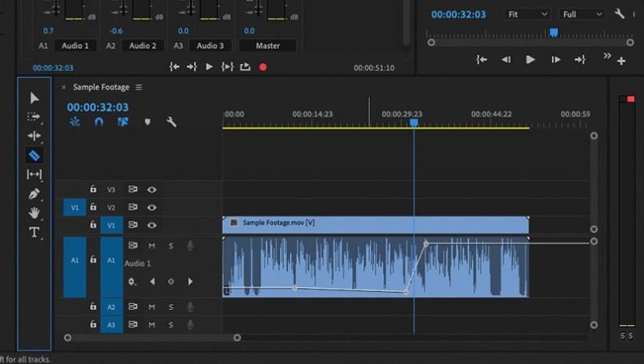Close the Sample Footage sequence tab
This screenshot has height=364, width=644.
click(x=63, y=87)
